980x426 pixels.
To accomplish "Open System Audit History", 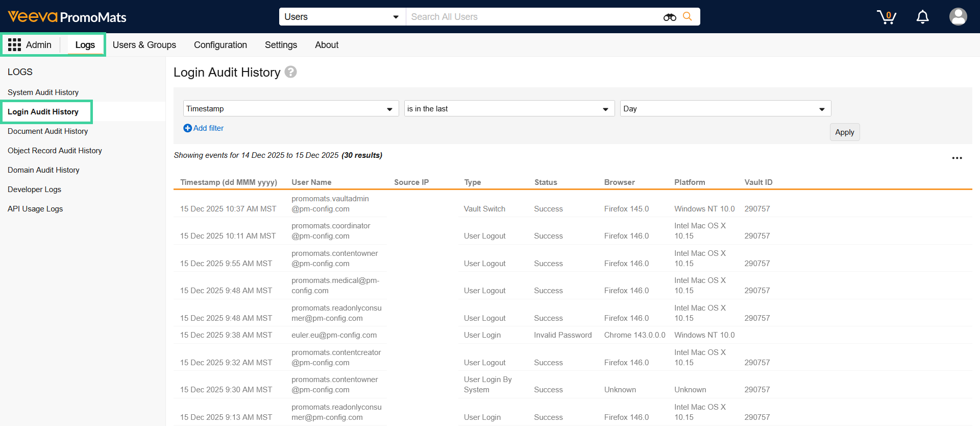I will point(43,92).
